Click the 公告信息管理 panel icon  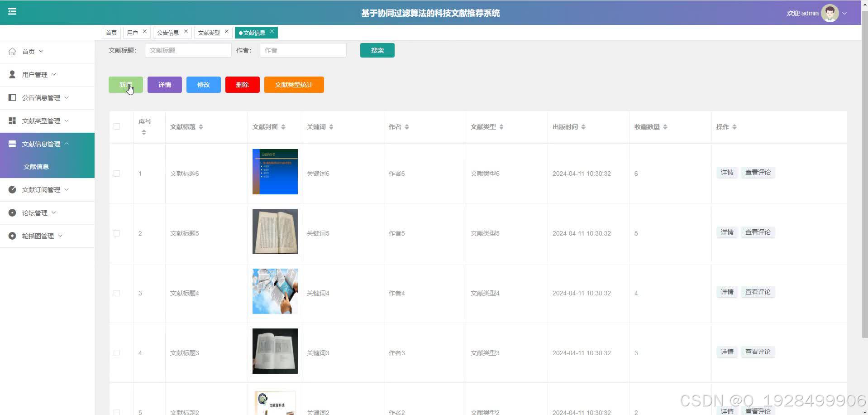click(12, 97)
